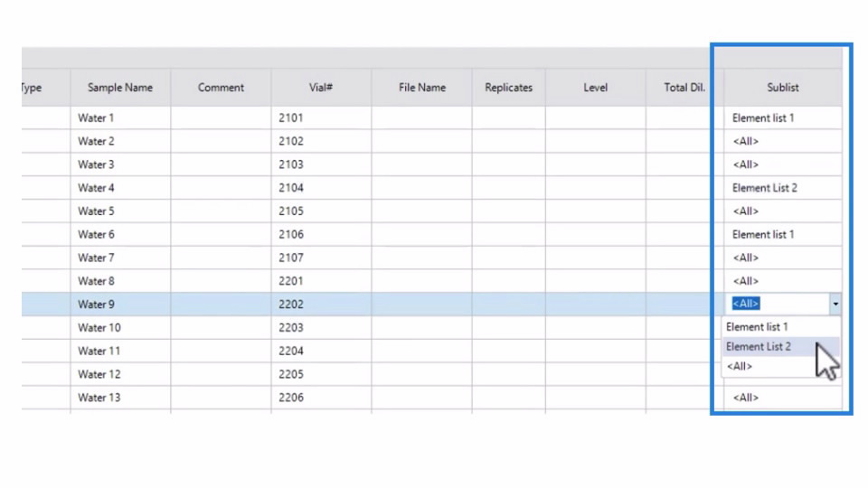Click the Comment cell for Water 3
This screenshot has height=488, width=868.
coord(221,164)
